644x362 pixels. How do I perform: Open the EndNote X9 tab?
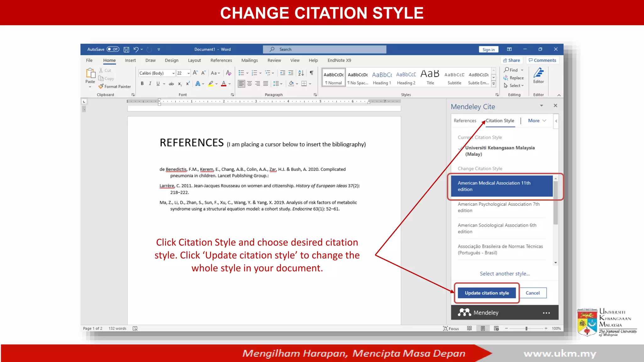click(x=339, y=60)
